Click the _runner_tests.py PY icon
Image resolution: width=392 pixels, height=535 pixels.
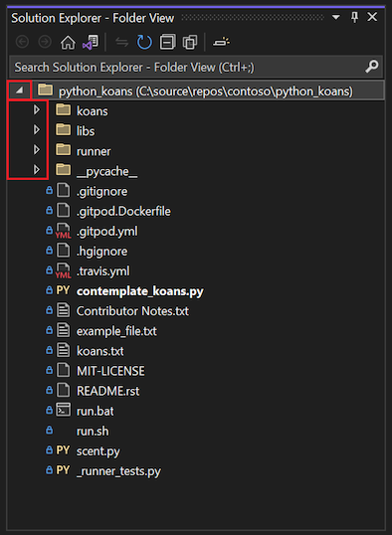click(63, 470)
